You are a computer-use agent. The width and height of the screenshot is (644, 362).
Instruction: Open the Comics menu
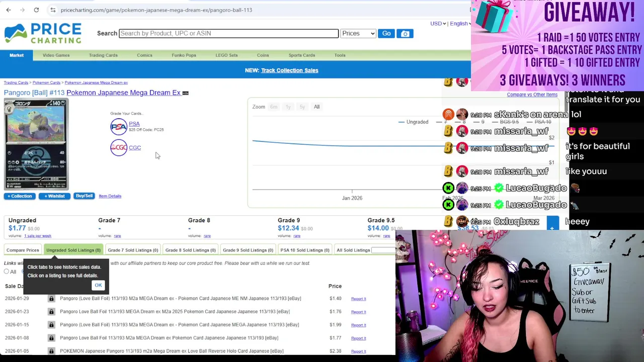pyautogui.click(x=144, y=55)
